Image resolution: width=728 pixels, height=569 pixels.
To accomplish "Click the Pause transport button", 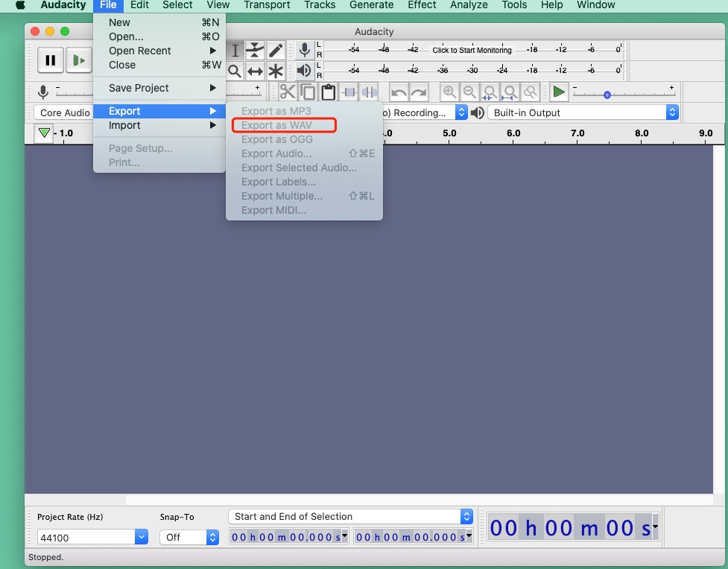I will (x=50, y=60).
